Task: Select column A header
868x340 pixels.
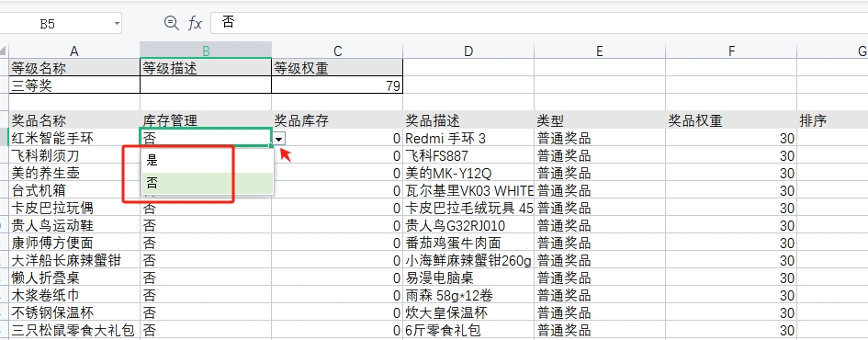Action: [74, 51]
